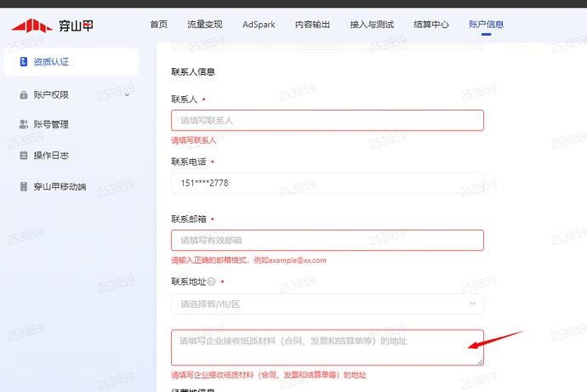587x392 pixels.
Task: Click the 资质认证 document icon
Action: (24, 62)
